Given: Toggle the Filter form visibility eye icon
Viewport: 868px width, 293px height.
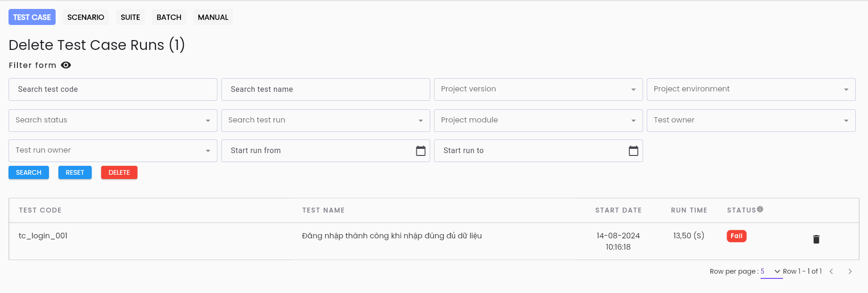Looking at the screenshot, I should [66, 65].
